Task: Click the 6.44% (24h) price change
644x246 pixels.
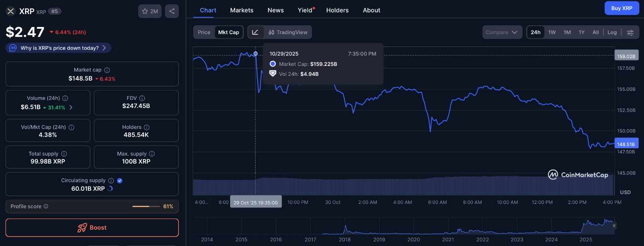Action: point(68,32)
